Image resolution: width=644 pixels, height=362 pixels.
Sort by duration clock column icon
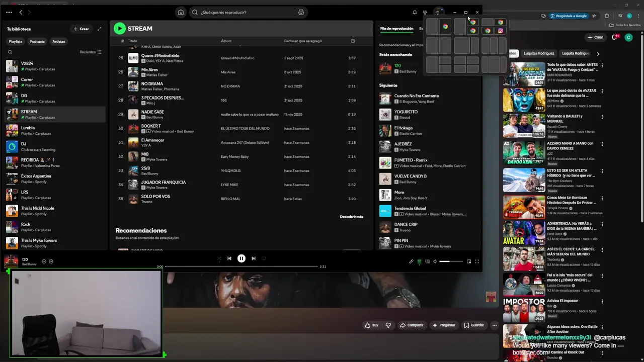[x=353, y=41]
